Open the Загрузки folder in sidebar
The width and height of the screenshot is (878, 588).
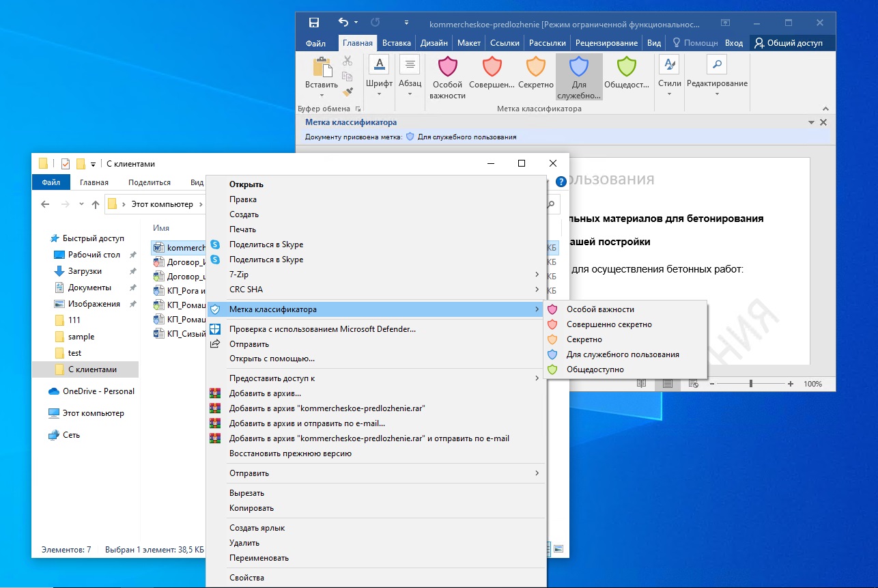(x=85, y=271)
